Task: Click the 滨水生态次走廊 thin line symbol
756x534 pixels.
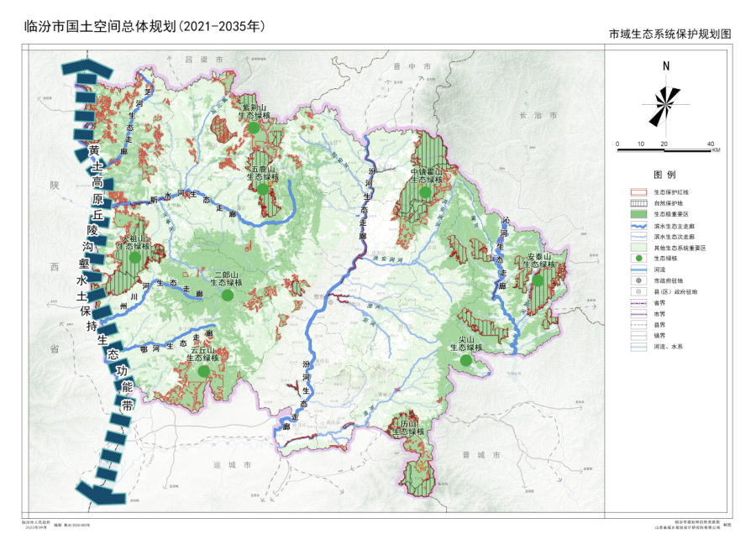Action: (639, 237)
